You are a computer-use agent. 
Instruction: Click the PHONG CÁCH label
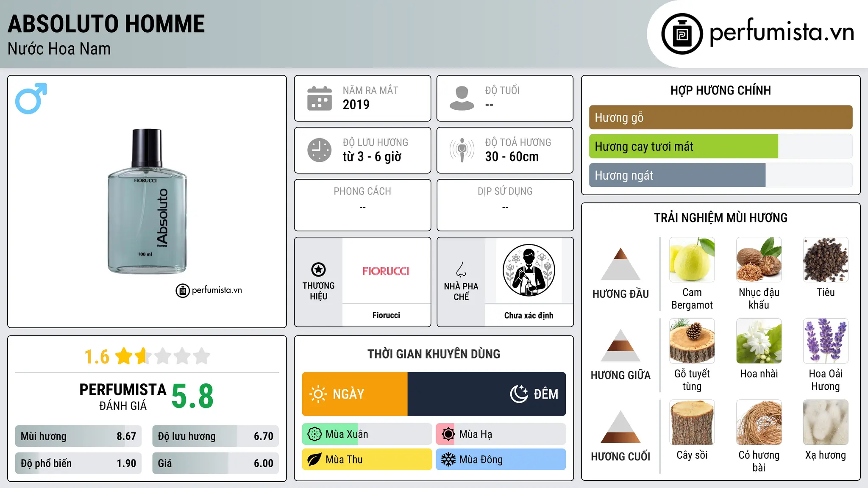tap(362, 191)
